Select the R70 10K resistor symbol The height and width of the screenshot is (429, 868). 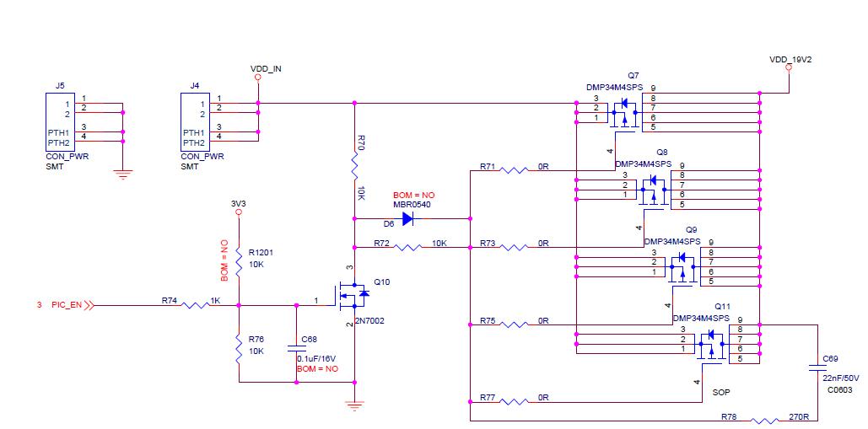[354, 162]
